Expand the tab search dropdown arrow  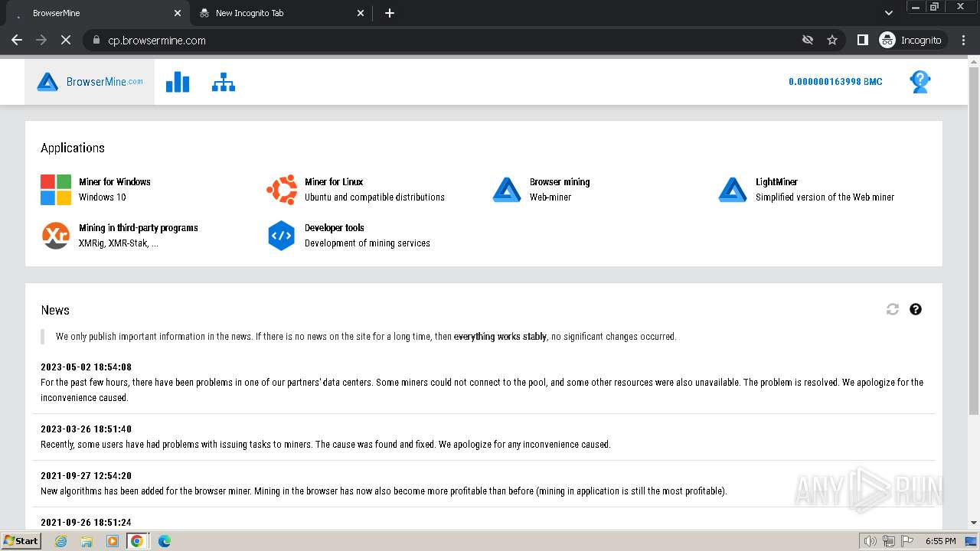(x=889, y=13)
